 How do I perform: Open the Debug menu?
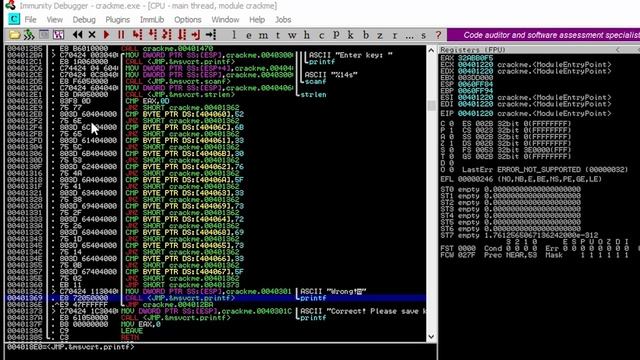click(84, 20)
